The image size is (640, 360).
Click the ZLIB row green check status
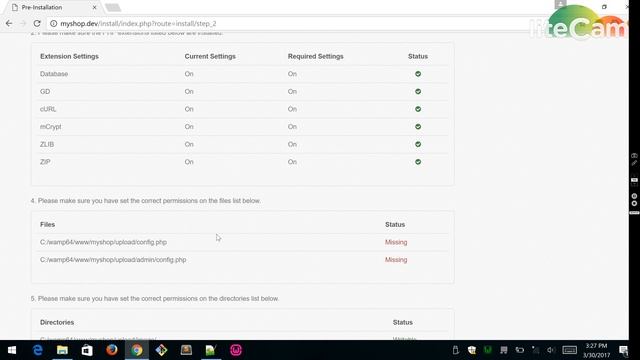[x=418, y=144]
